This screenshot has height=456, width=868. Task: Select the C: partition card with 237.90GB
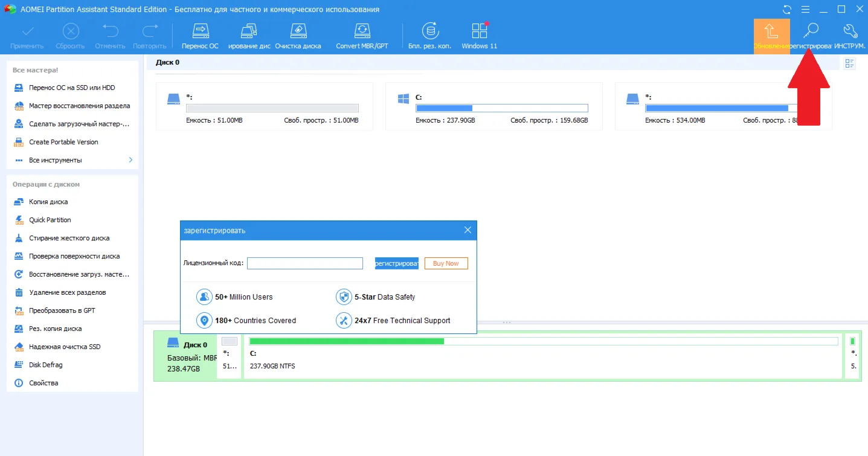coord(494,106)
